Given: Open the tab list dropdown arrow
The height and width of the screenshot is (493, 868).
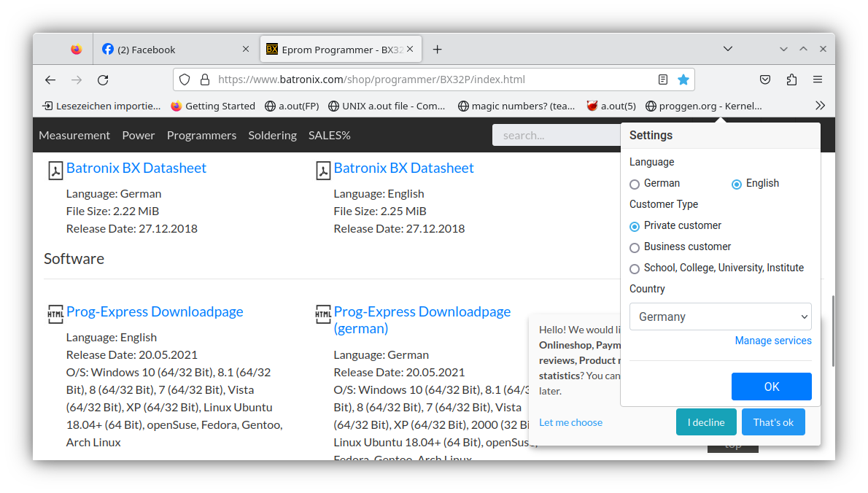Looking at the screenshot, I should pos(728,49).
